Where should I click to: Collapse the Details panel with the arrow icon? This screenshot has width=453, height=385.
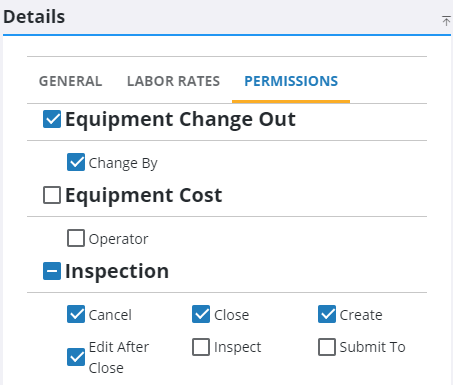[446, 21]
